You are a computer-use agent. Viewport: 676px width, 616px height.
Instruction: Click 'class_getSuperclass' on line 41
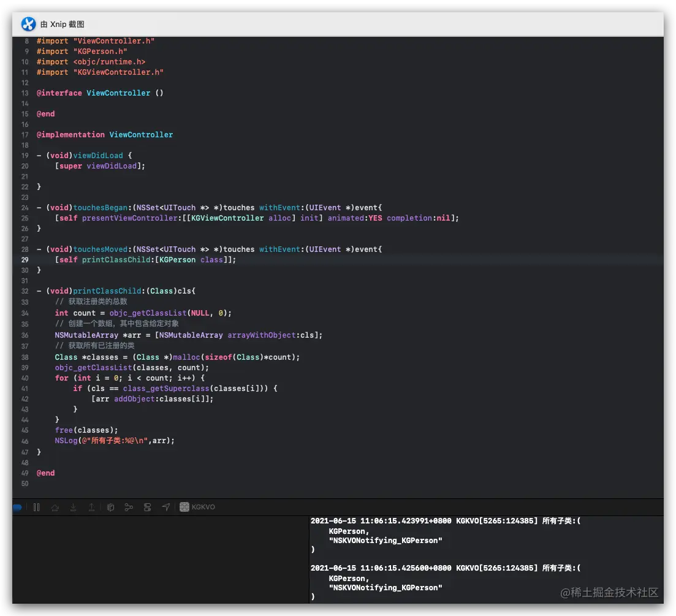(166, 389)
